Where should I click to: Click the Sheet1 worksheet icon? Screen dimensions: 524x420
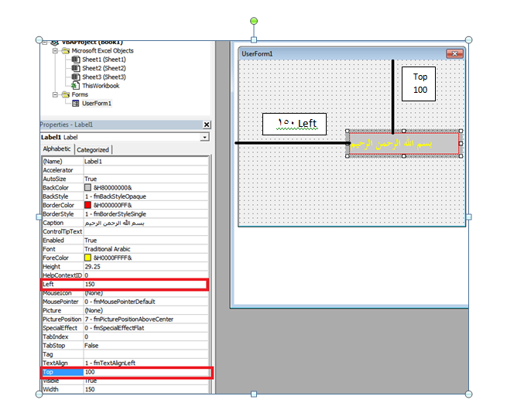pyautogui.click(x=76, y=60)
